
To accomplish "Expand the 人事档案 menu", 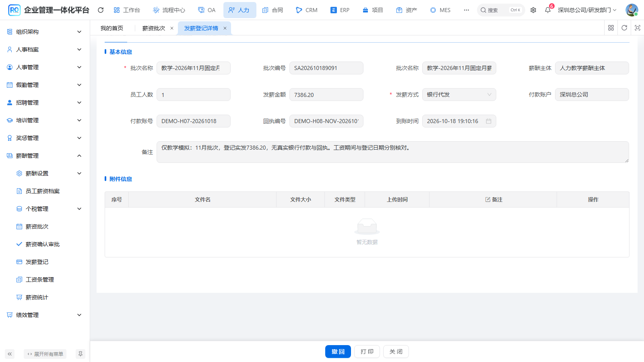I will click(79, 49).
